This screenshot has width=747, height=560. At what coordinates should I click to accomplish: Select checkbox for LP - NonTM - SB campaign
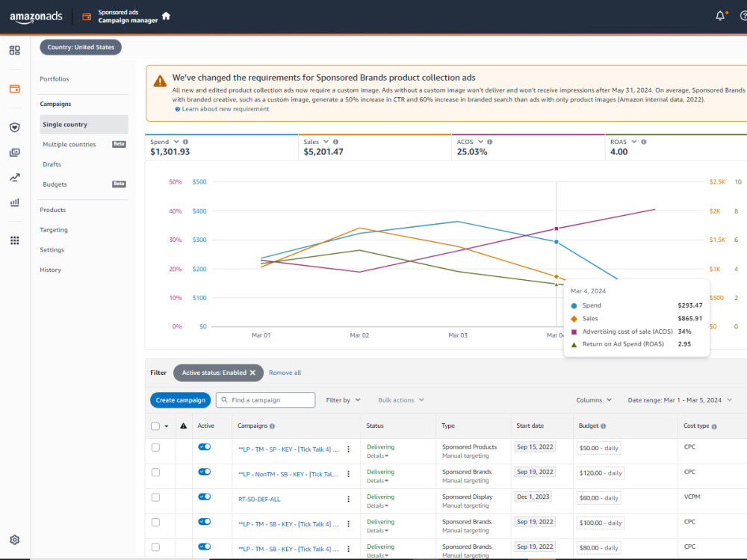(155, 473)
